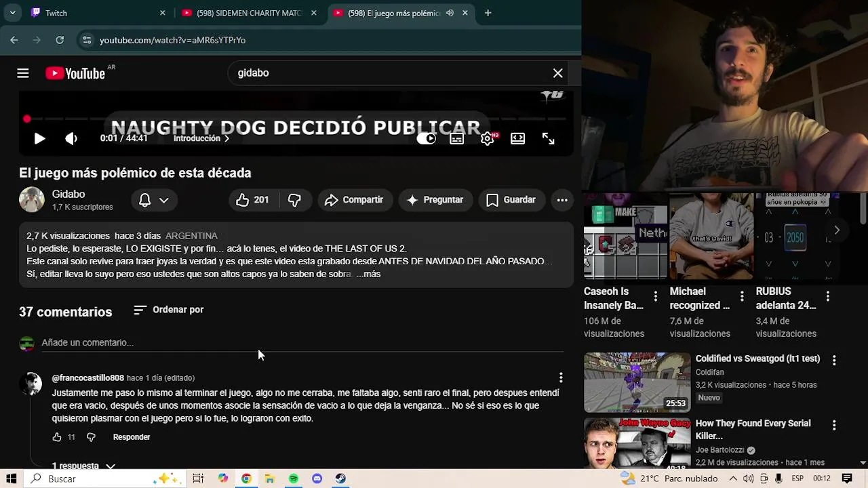The height and width of the screenshot is (488, 868).
Task: Open player settings gear
Action: pos(487,138)
